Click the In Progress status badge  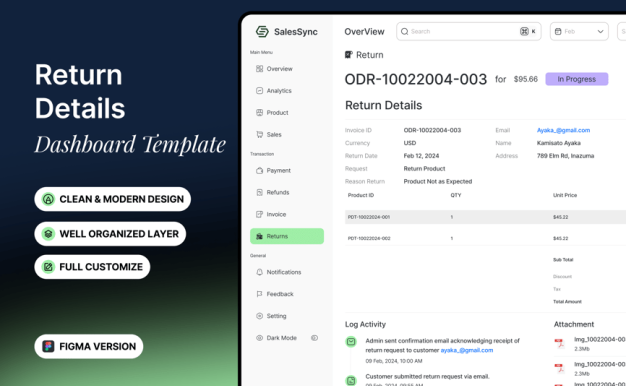[x=577, y=79]
